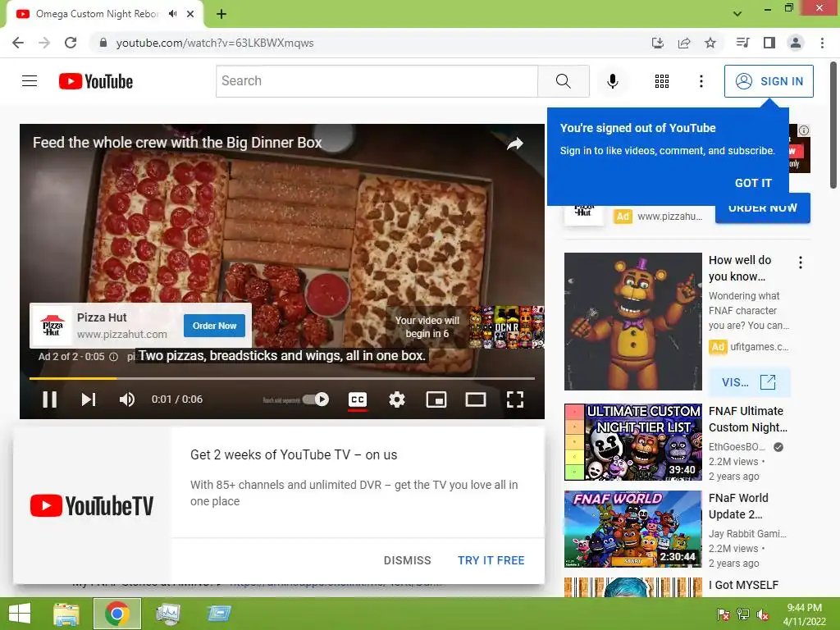The height and width of the screenshot is (630, 840).
Task: Open the Chrome media control icon
Action: point(742,43)
